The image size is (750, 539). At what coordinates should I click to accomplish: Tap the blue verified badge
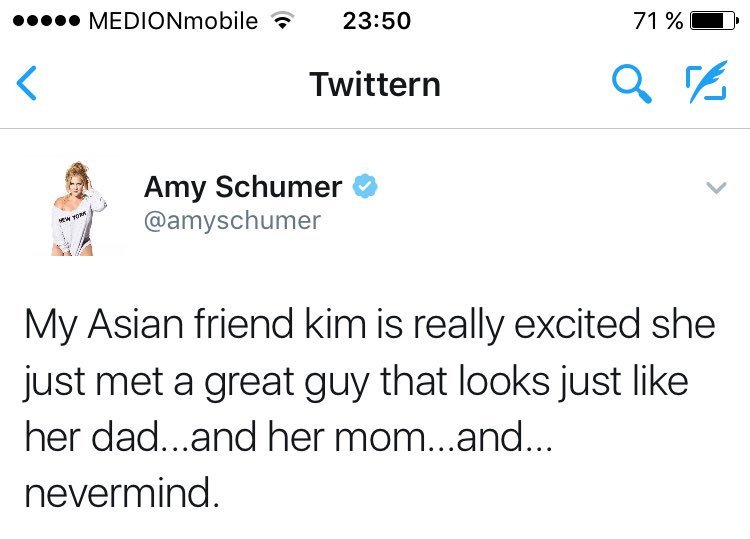(366, 187)
